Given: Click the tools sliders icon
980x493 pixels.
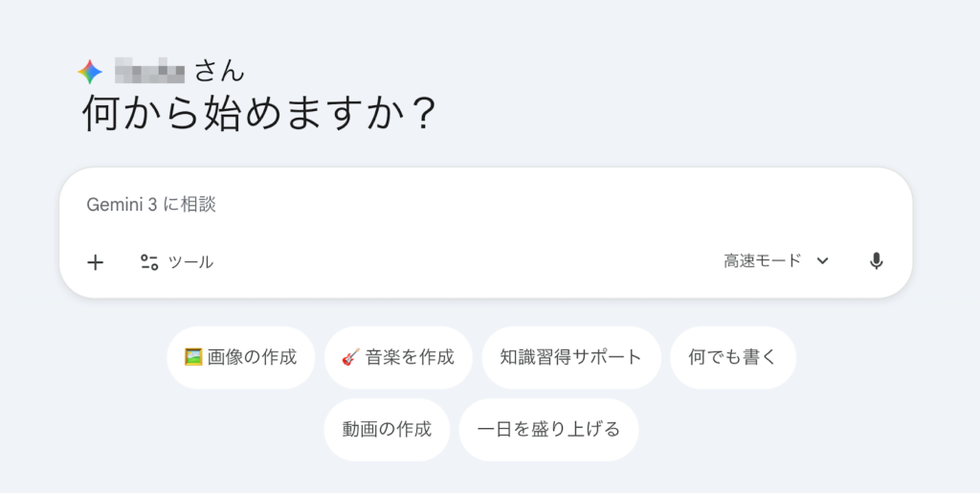Looking at the screenshot, I should (x=149, y=262).
